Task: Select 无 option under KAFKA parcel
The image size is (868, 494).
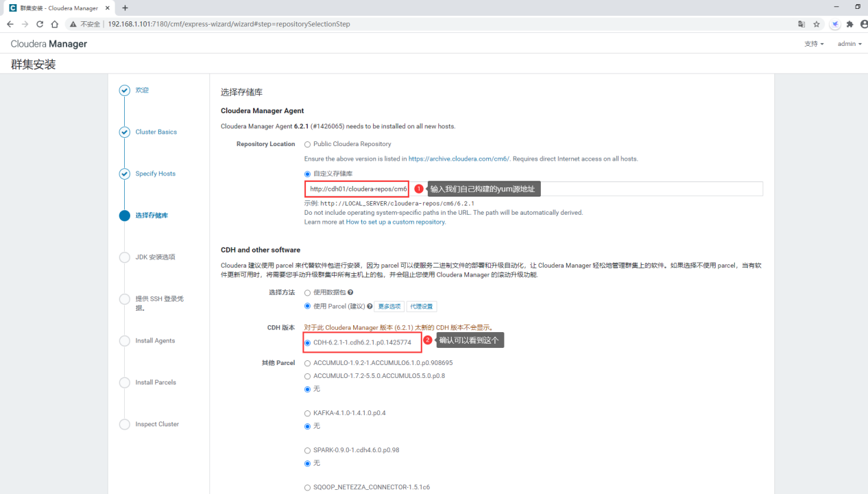Action: [x=307, y=426]
